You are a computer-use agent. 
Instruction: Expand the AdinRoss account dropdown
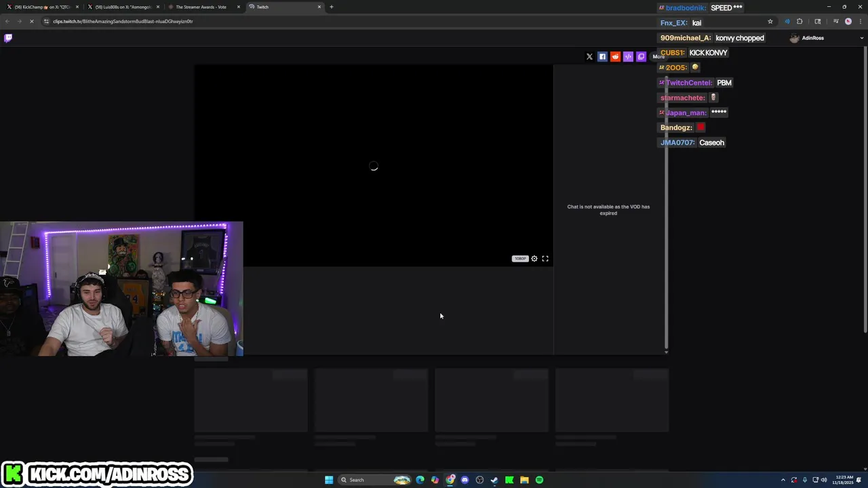click(862, 38)
